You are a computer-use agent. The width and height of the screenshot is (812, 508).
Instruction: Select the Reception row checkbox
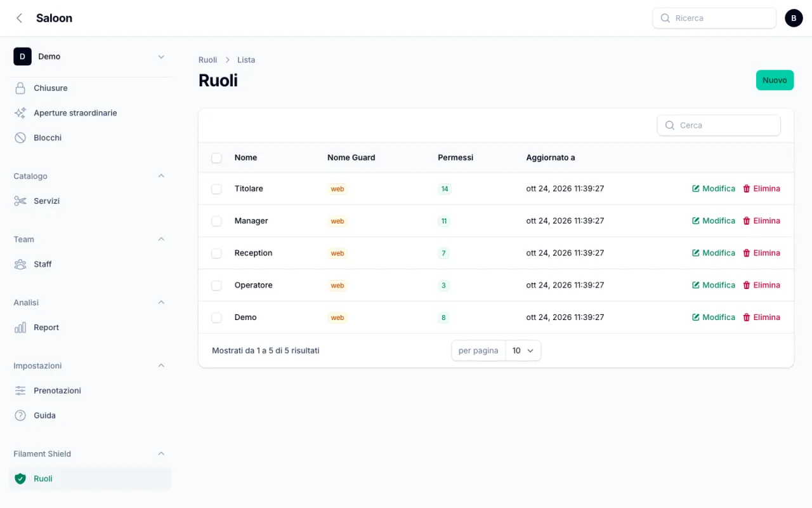tap(216, 253)
